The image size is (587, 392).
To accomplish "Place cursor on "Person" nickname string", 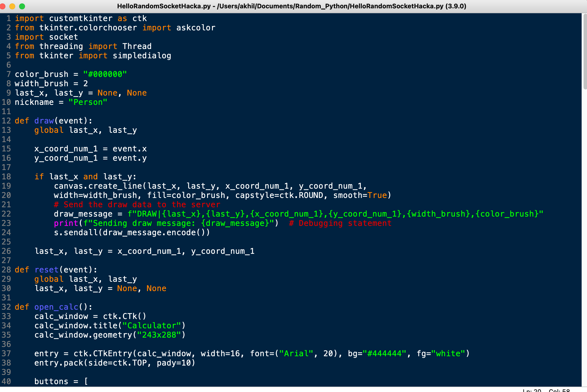I will coord(88,102).
